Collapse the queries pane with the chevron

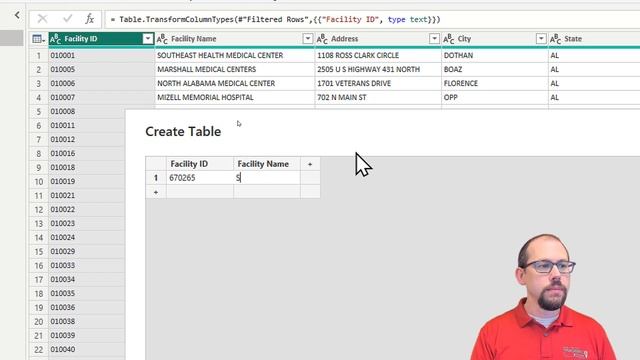click(17, 16)
